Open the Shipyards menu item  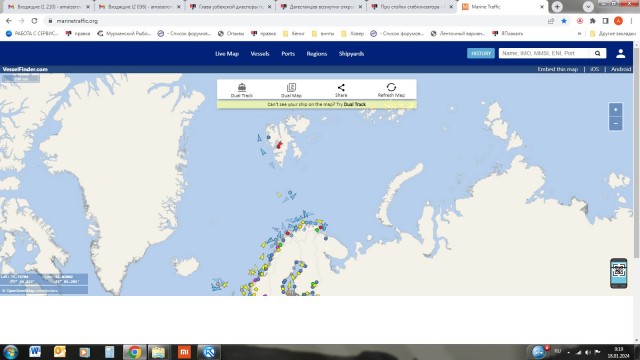click(351, 53)
